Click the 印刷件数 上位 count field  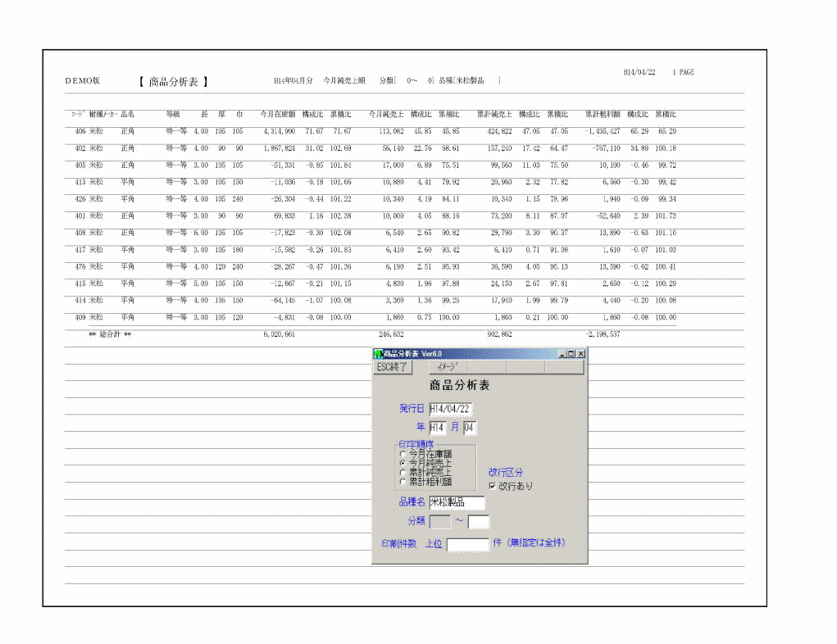click(467, 544)
